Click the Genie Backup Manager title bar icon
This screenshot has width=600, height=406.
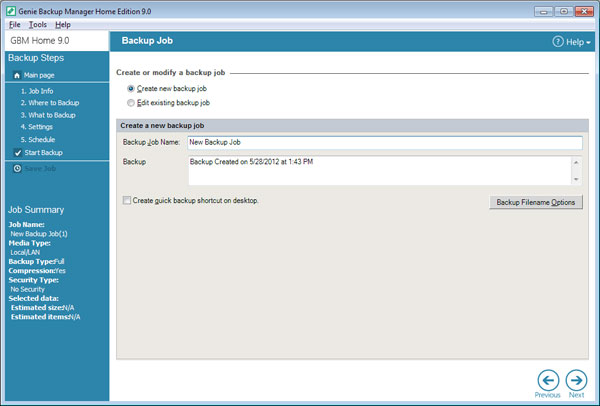[11, 11]
